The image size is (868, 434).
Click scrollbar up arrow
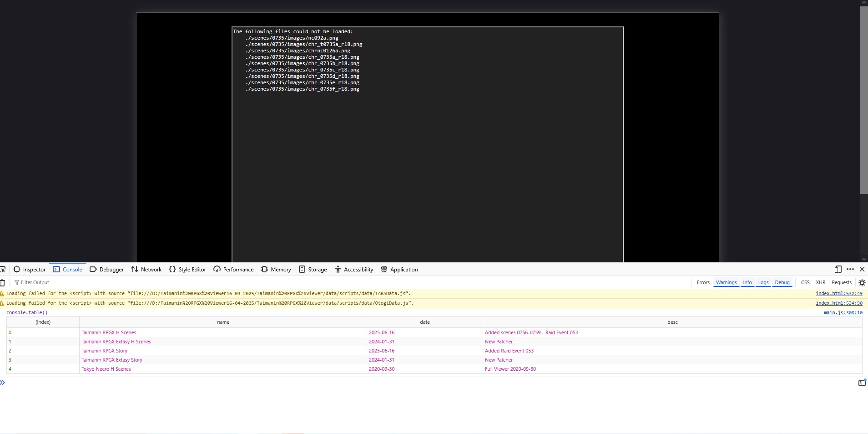[864, 3]
